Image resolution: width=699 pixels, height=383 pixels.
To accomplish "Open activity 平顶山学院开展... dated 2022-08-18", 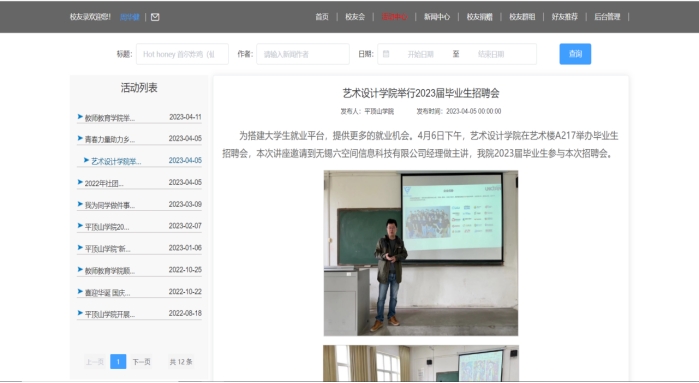I will pyautogui.click(x=110, y=314).
